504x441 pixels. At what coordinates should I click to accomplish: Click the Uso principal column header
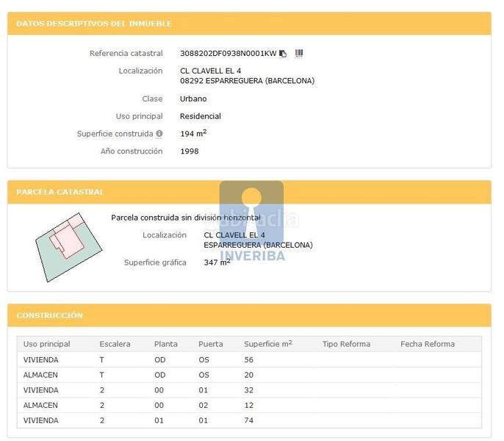(47, 344)
